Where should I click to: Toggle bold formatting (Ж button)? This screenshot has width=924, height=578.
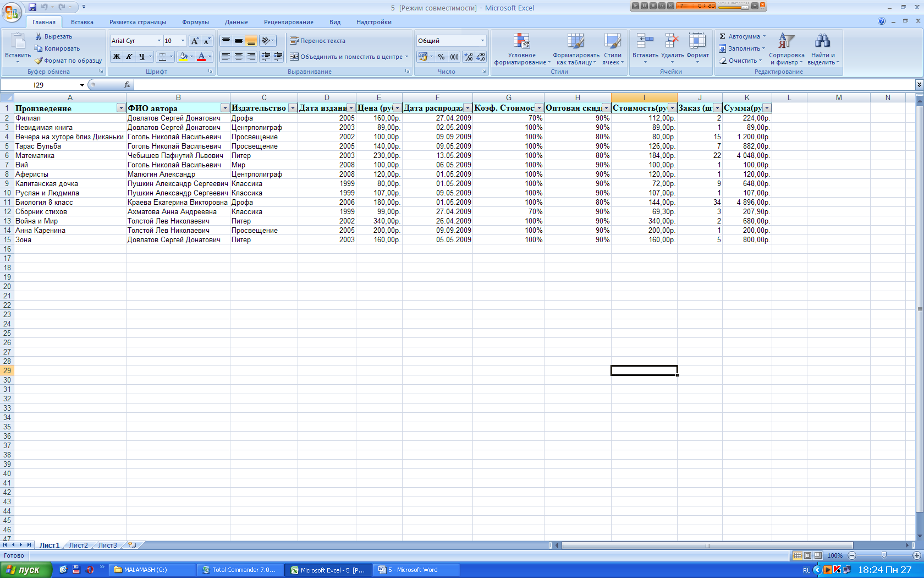(x=117, y=57)
